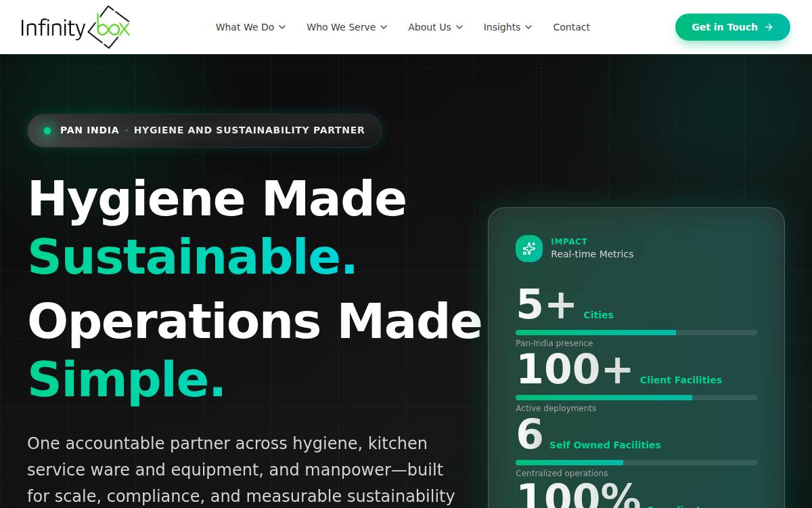812x508 pixels.
Task: Click the 'Pan-India presence' caption
Action: click(x=554, y=343)
